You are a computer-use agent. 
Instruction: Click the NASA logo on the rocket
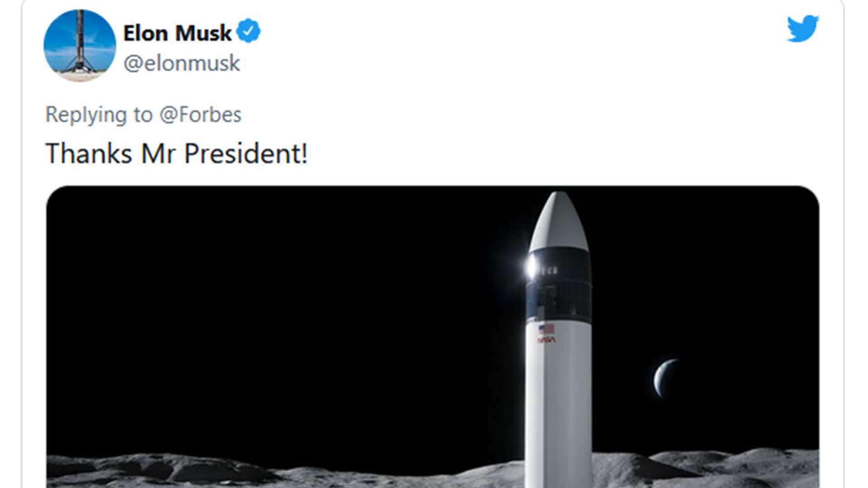(547, 340)
